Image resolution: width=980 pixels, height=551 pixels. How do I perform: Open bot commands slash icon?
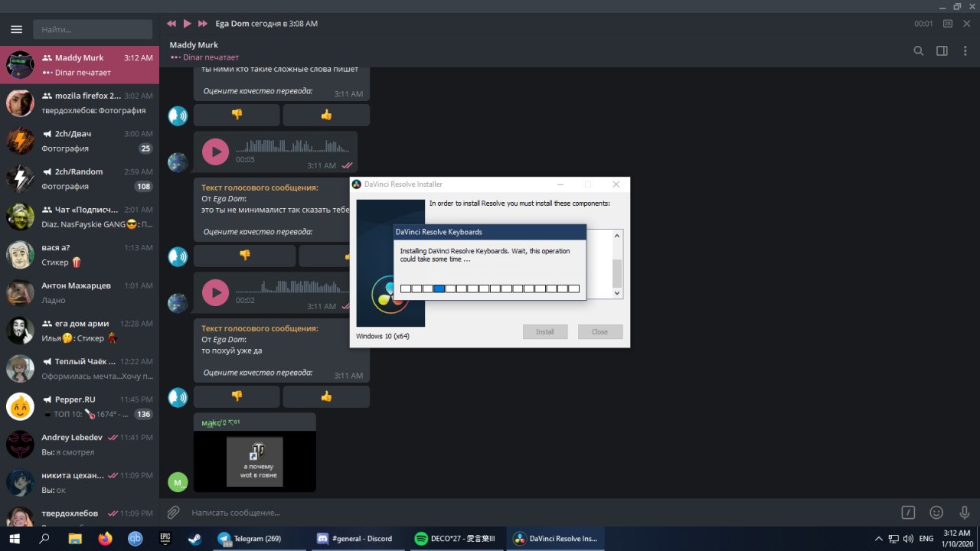tap(908, 513)
